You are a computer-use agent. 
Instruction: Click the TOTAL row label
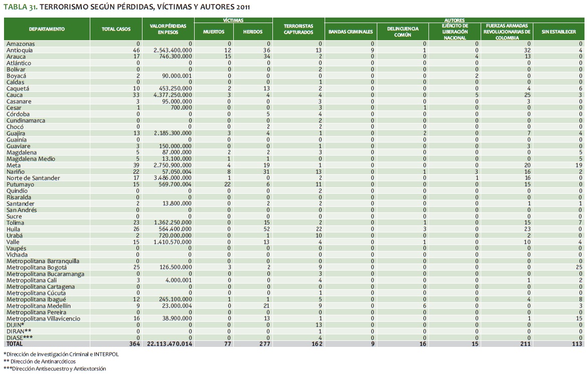(15, 344)
